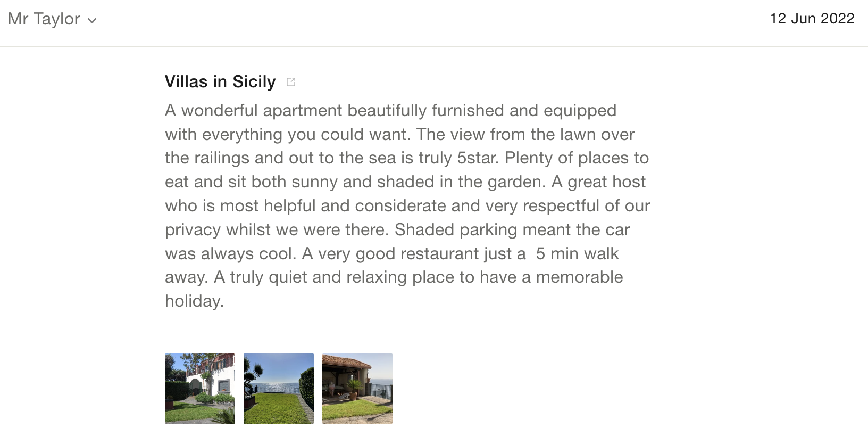Click the final word "holiday." of the review
Image resolution: width=868 pixels, height=444 pixels.
[194, 301]
